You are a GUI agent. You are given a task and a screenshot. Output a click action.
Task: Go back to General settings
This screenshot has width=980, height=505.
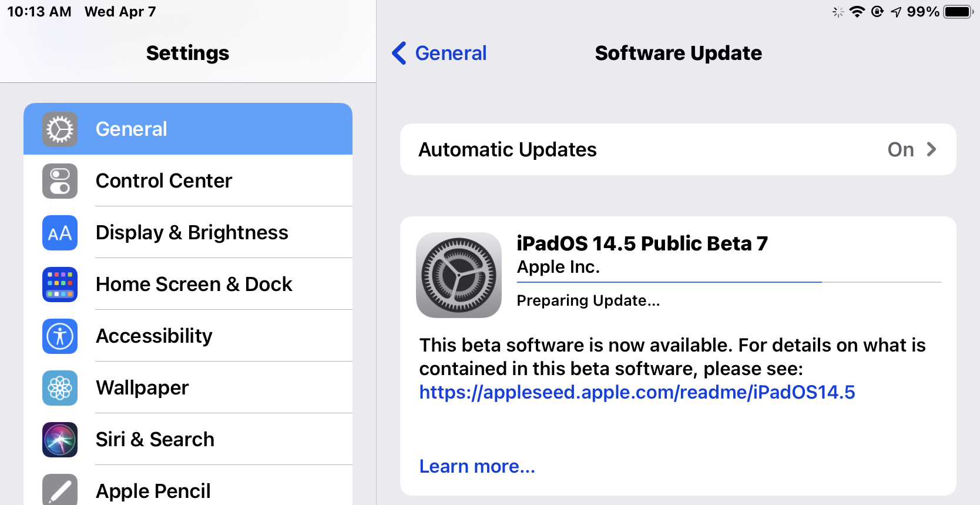click(439, 53)
